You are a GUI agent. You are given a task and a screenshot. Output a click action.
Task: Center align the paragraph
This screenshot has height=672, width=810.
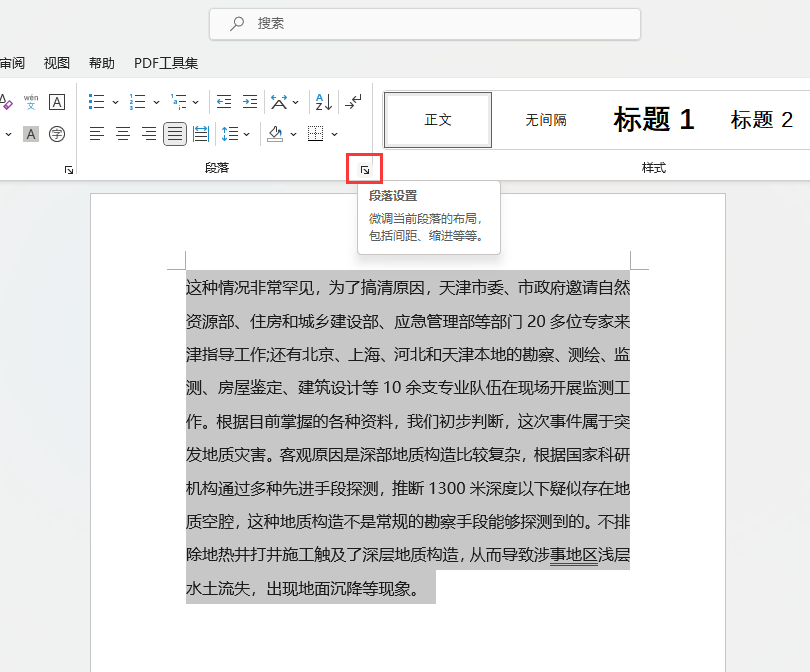click(x=123, y=134)
